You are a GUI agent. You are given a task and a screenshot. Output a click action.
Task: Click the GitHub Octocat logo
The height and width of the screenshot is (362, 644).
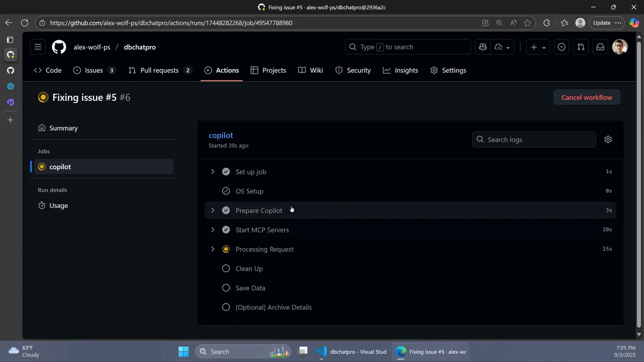click(x=59, y=47)
